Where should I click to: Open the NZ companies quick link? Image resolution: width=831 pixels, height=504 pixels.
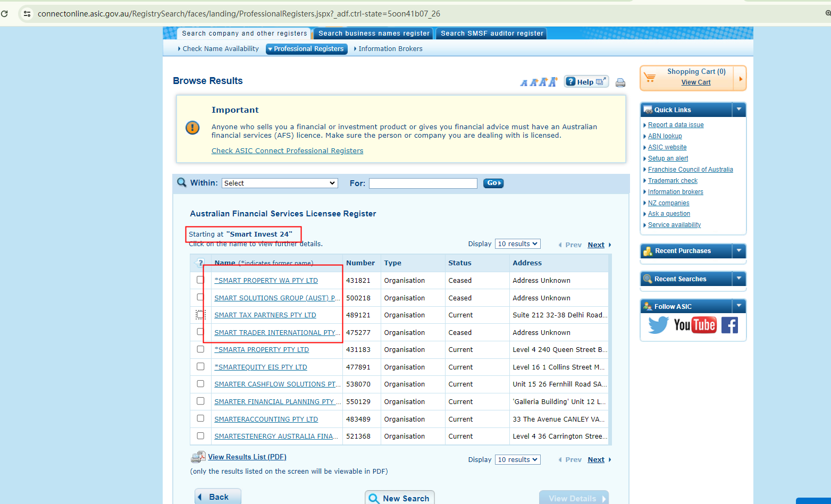tap(668, 203)
